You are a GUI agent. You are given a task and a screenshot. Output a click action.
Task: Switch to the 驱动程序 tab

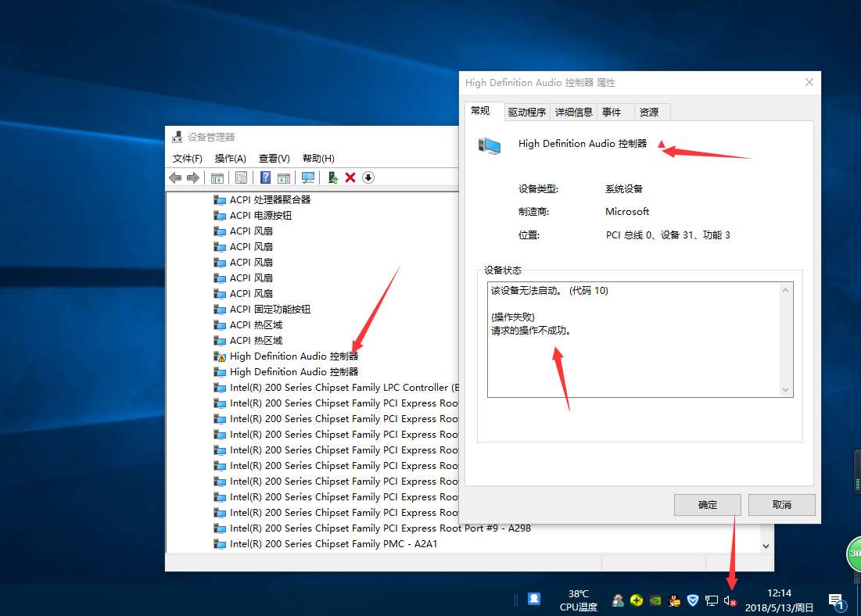tap(526, 112)
